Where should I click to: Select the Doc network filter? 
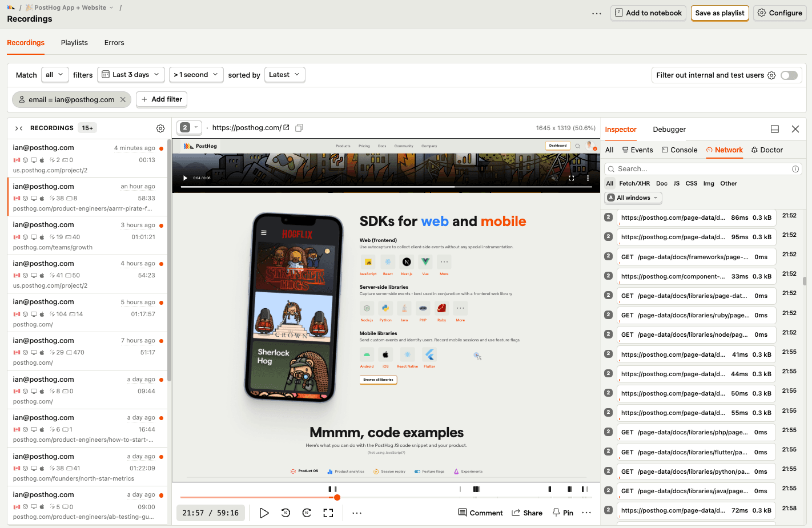point(662,184)
